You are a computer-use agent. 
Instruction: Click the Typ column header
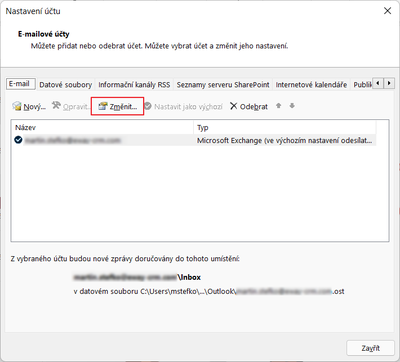[x=285, y=128]
